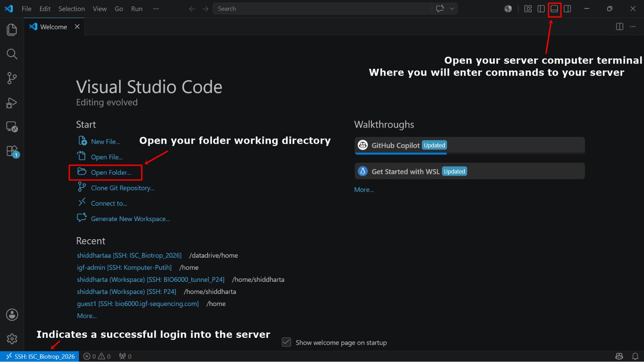The image size is (644, 362).
Task: Open recent guest1 bio6000.igf-sequencing.com folder
Action: [138, 304]
